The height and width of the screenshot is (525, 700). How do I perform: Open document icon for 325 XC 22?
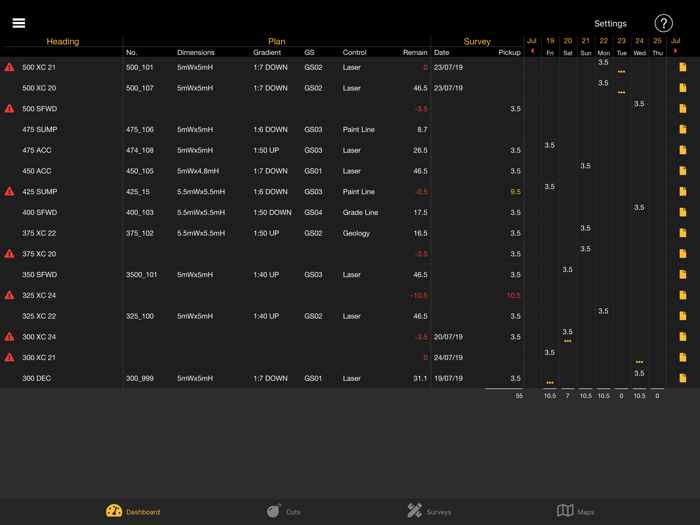click(683, 316)
